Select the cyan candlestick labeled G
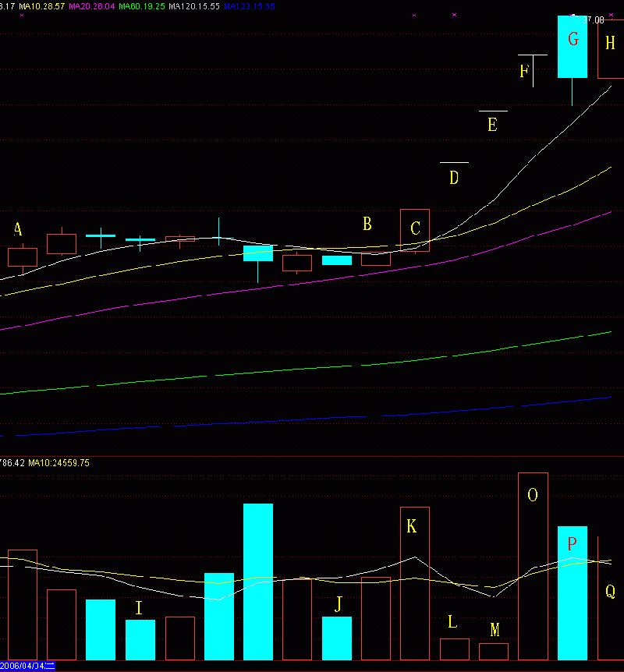The image size is (624, 672). click(x=573, y=47)
